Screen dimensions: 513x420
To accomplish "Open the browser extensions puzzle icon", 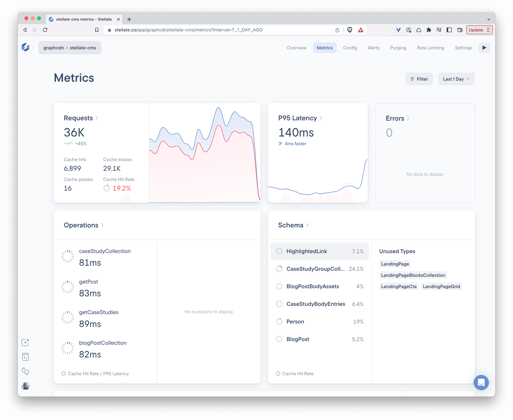I will 429,30.
